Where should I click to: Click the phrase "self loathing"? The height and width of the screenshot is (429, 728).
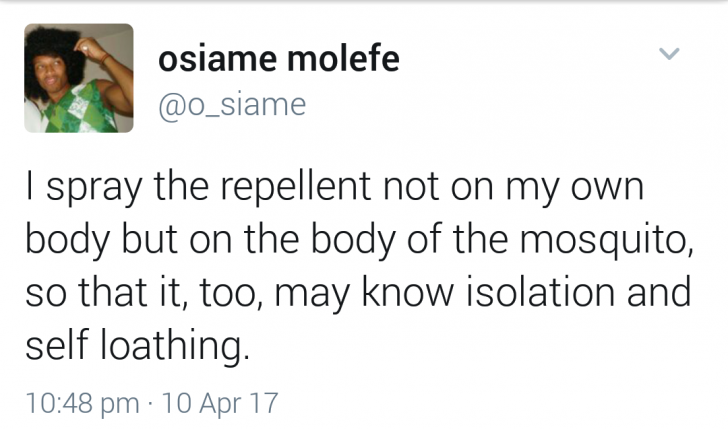click(x=137, y=346)
